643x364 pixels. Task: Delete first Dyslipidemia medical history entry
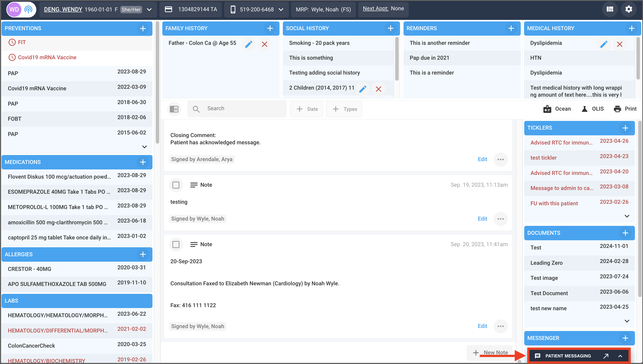click(620, 44)
